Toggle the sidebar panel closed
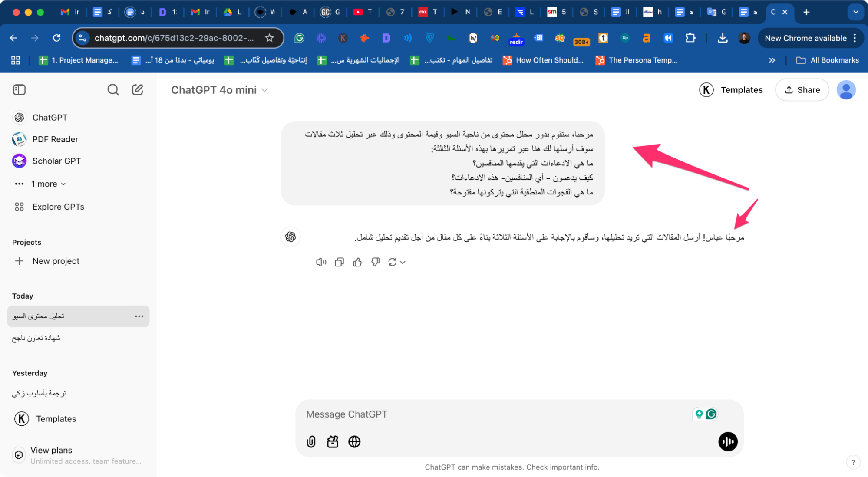Viewport: 868px width, 477px height. [x=19, y=90]
